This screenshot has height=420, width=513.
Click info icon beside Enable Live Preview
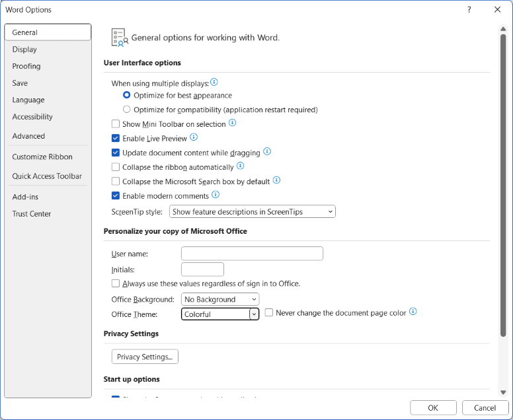point(194,137)
